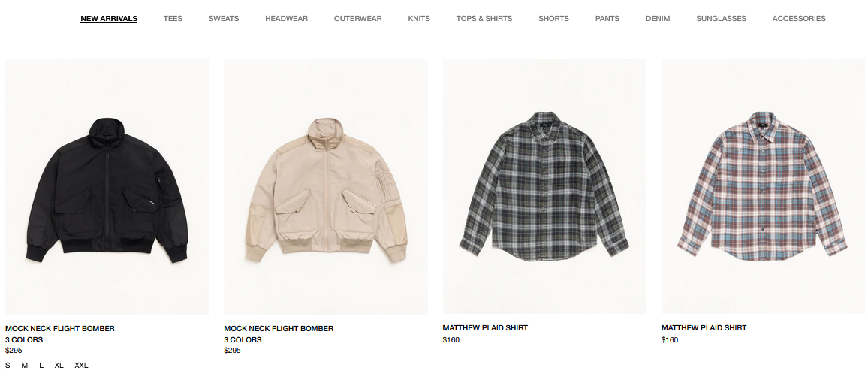The width and height of the screenshot is (868, 371).
Task: Open the Pants category
Action: pos(607,18)
